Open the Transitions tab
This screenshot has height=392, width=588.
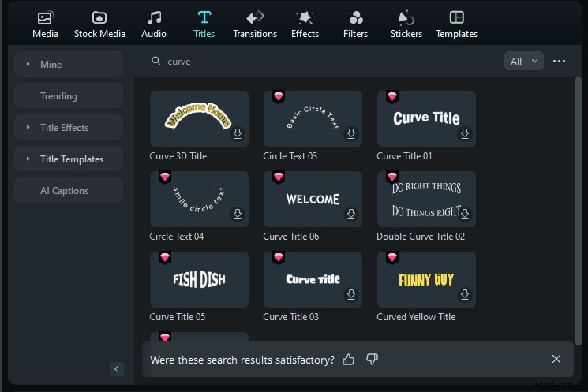(x=255, y=24)
